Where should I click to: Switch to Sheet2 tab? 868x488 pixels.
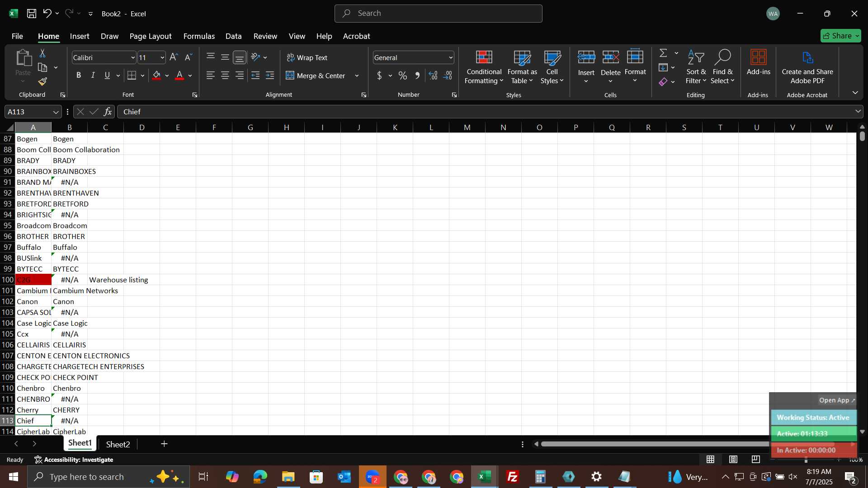(118, 445)
